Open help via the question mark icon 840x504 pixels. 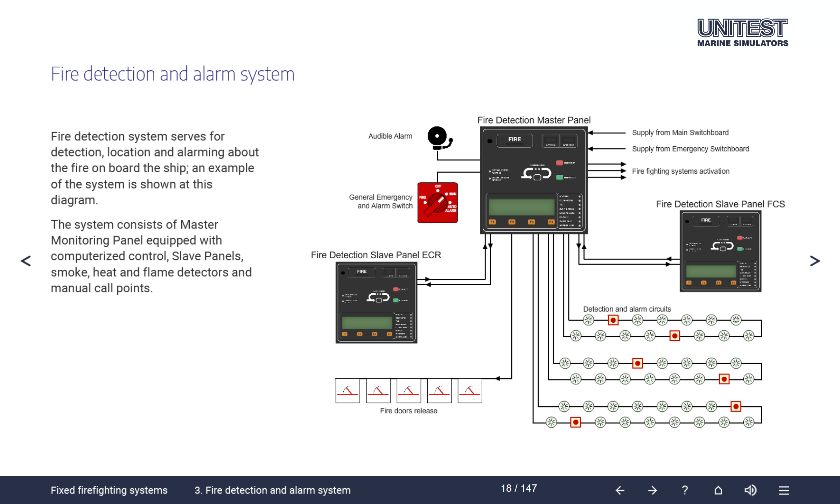coord(685,490)
